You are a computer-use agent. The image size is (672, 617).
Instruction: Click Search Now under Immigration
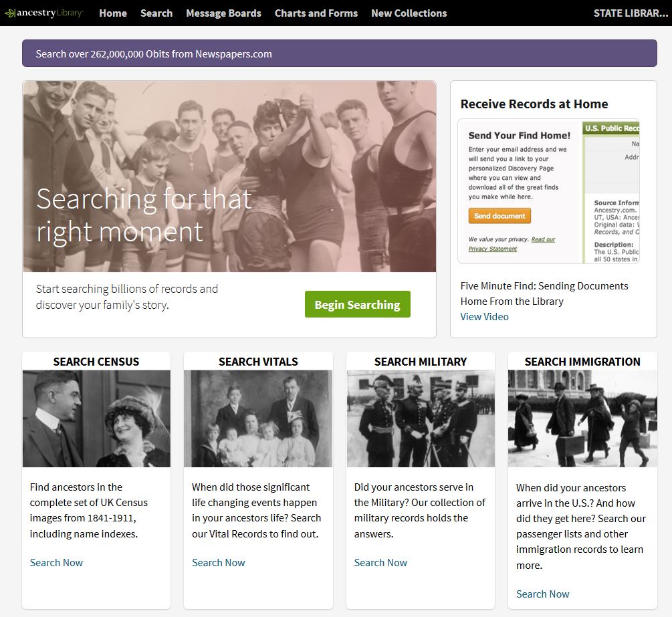click(x=543, y=594)
